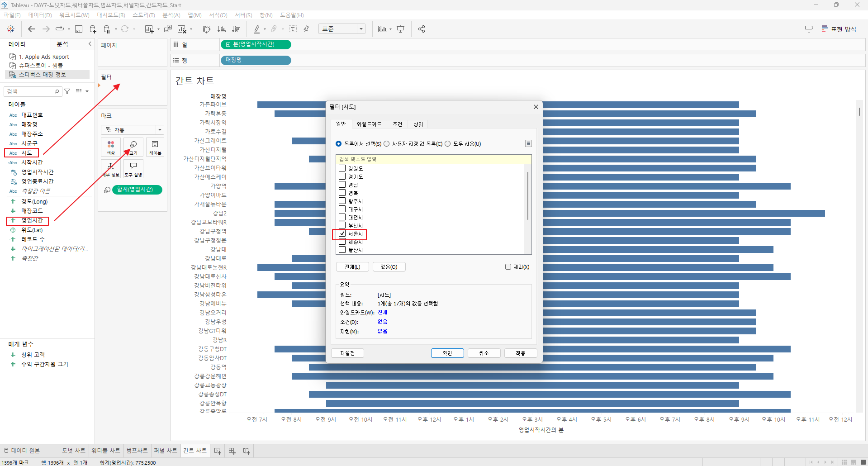The image size is (868, 466).
Task: Switch to the 와일드카드 tab
Action: click(x=369, y=124)
